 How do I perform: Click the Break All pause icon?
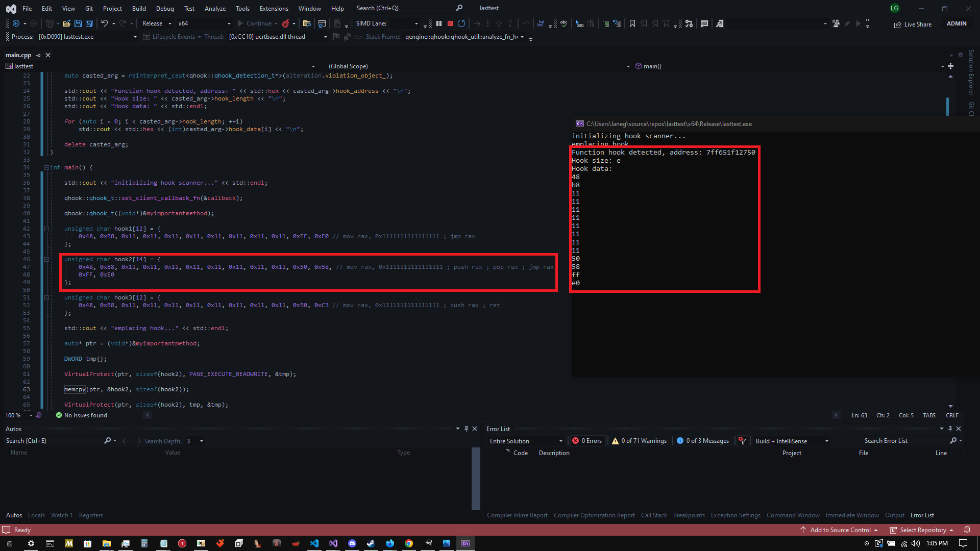point(438,23)
